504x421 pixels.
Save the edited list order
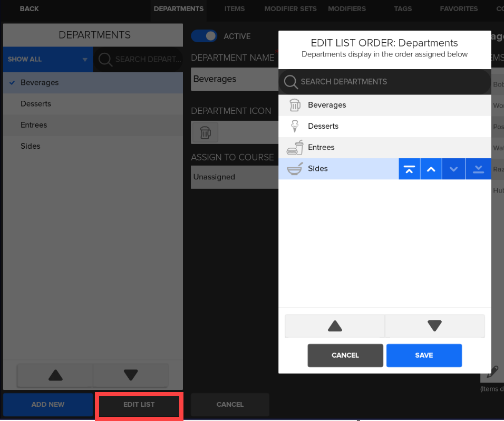(x=424, y=355)
